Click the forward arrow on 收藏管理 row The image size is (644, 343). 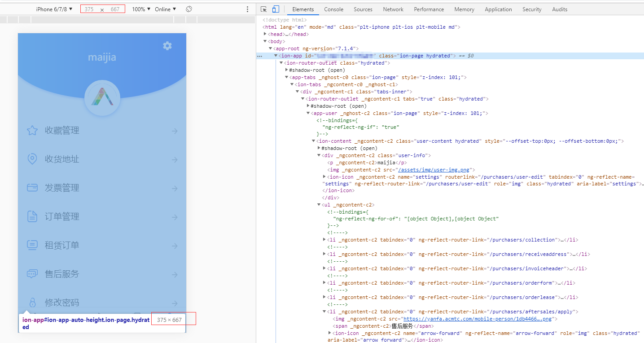pos(175,131)
